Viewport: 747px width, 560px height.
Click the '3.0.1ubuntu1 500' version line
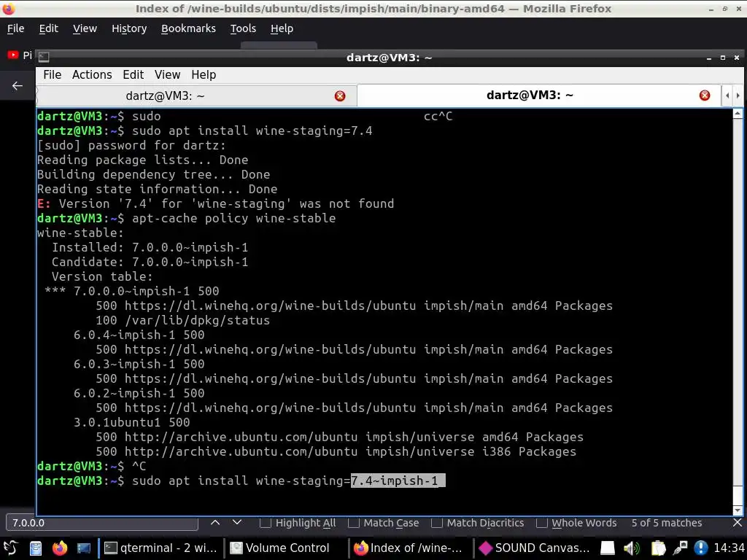pos(131,422)
